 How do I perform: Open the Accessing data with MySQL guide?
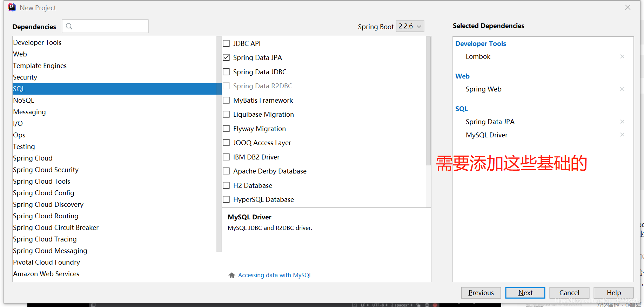275,275
